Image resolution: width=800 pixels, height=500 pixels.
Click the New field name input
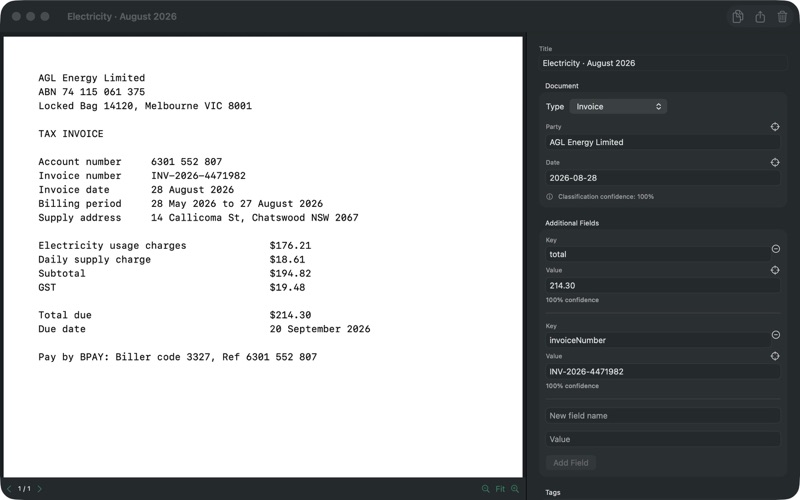point(662,416)
